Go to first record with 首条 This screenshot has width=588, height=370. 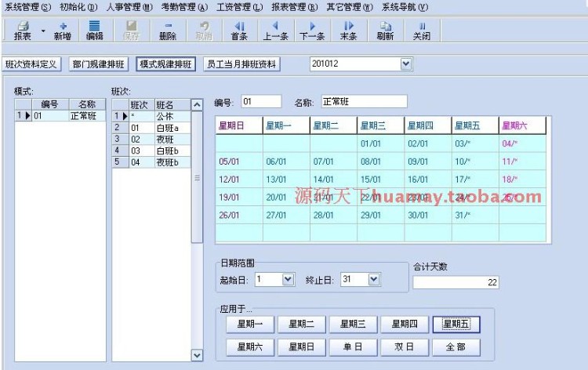pos(239,31)
